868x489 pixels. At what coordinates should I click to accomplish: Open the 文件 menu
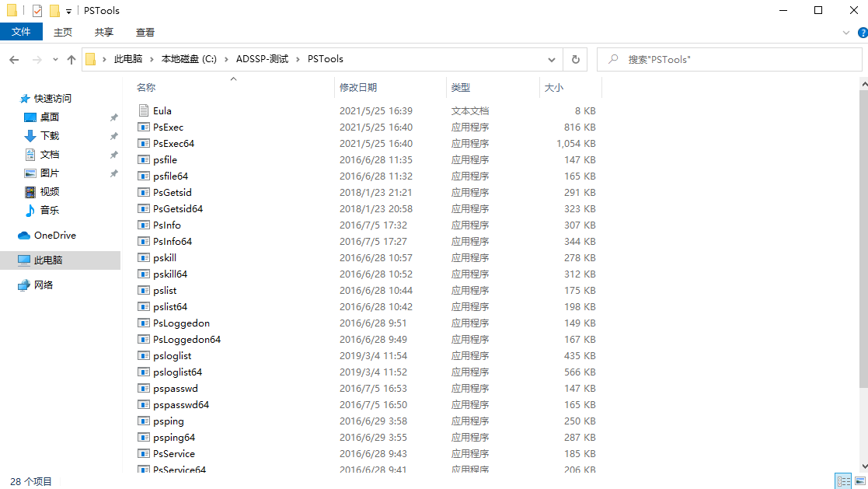(x=21, y=32)
